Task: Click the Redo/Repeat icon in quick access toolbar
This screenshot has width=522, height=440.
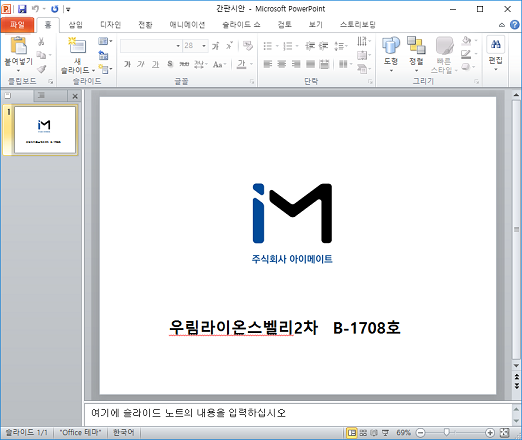Action: (55, 9)
